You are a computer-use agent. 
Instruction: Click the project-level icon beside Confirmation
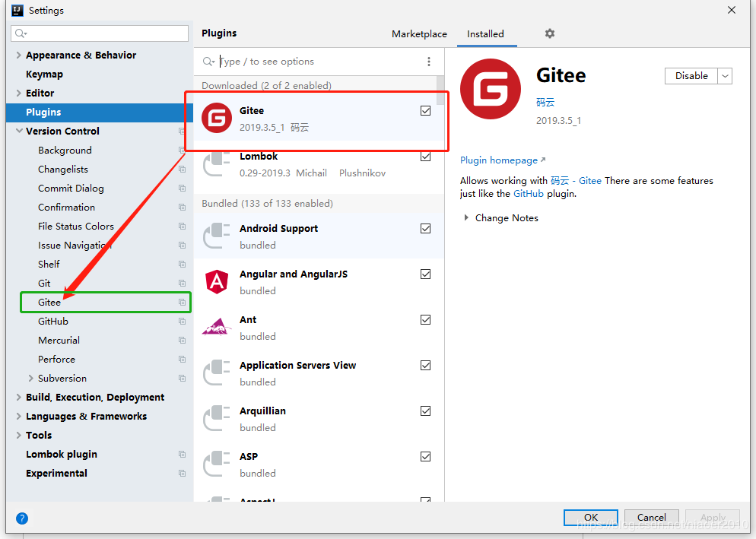(x=182, y=208)
